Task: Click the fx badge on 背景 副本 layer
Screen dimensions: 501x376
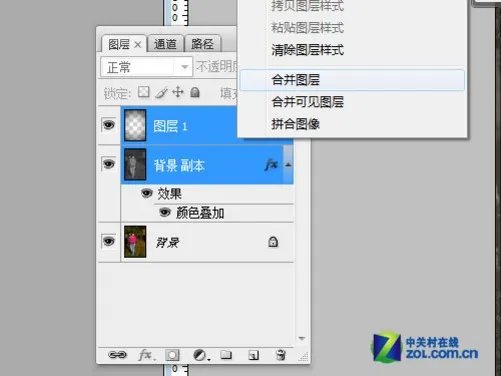Action: [271, 165]
